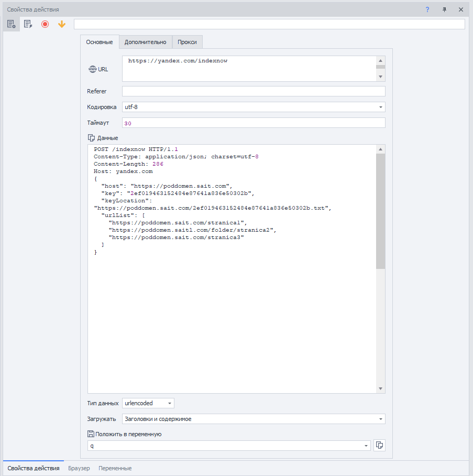Switch to the Переменные bottom tab
Image resolution: width=473 pixels, height=476 pixels.
pyautogui.click(x=115, y=468)
